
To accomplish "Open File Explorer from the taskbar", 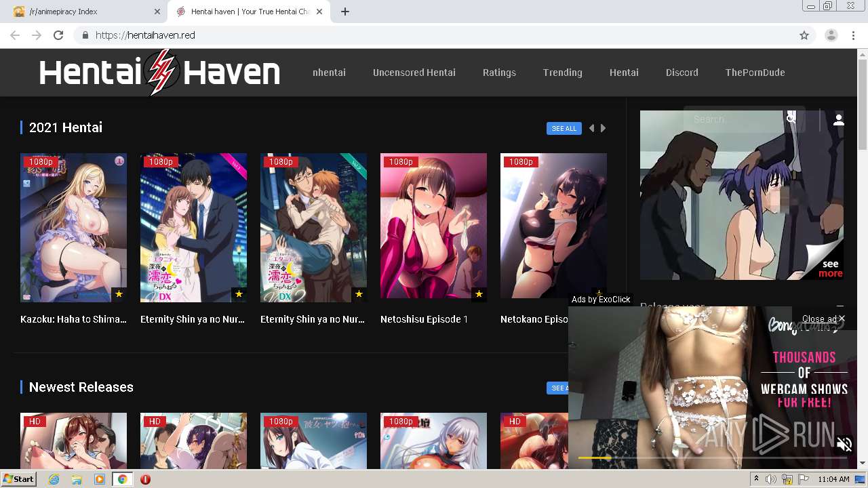I will 77,479.
